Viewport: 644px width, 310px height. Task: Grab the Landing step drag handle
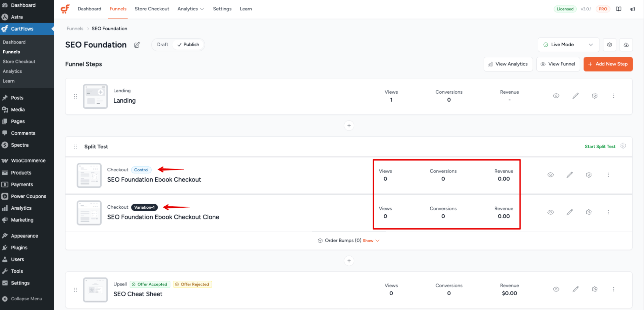coord(75,97)
